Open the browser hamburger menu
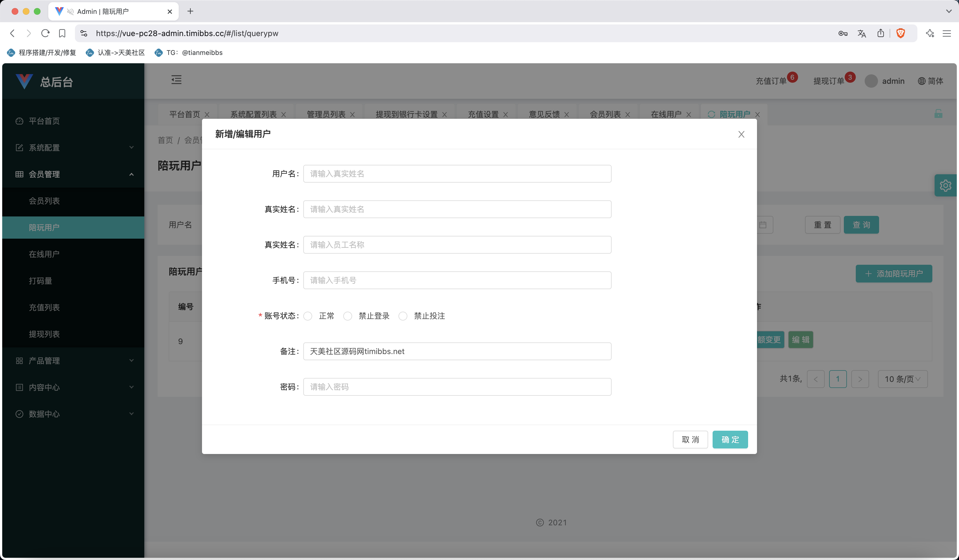959x560 pixels. pyautogui.click(x=947, y=34)
